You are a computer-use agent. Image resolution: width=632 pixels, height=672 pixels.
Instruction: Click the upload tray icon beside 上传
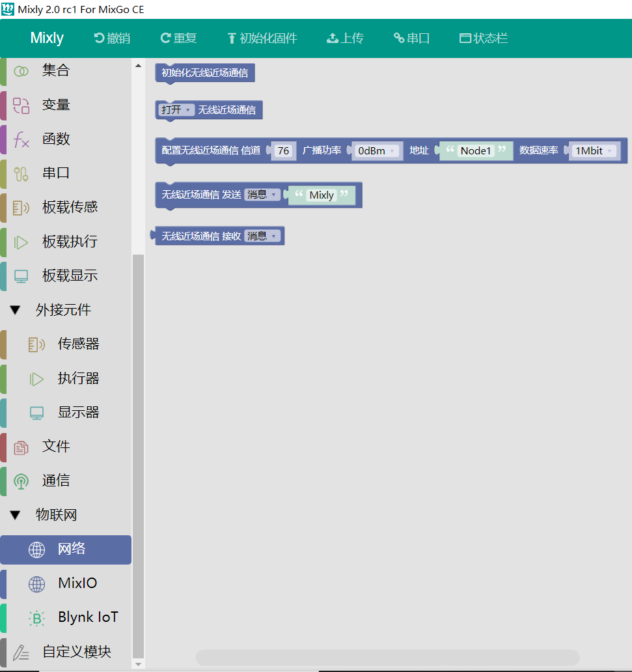pyautogui.click(x=332, y=38)
